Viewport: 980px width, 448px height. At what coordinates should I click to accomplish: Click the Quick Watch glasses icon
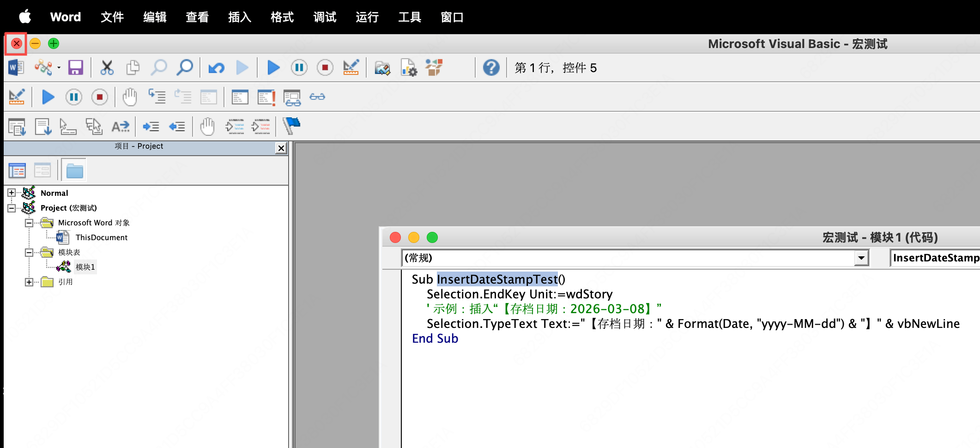point(317,97)
